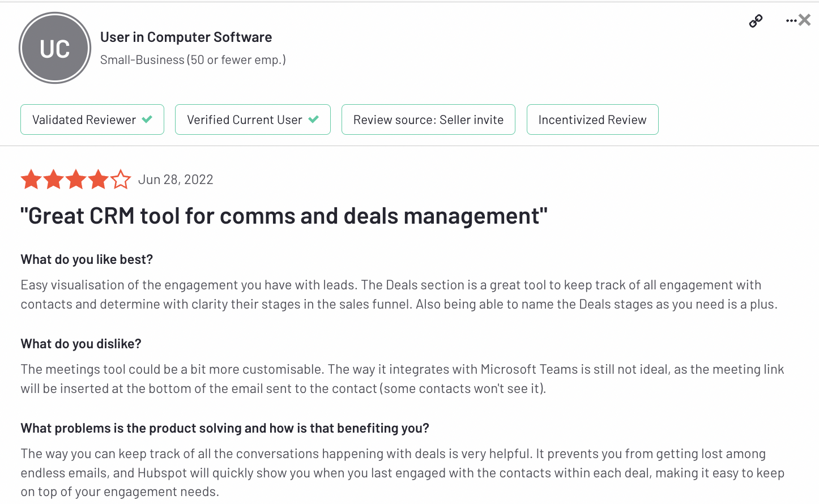This screenshot has width=819, height=504.
Task: Click the Verified Current User checkmark icon
Action: click(x=314, y=119)
